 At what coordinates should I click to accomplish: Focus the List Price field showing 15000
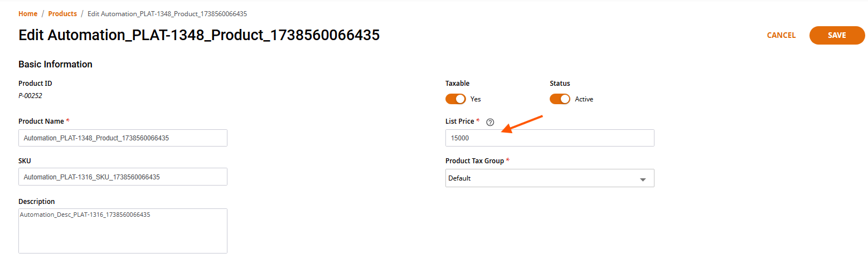tap(550, 138)
